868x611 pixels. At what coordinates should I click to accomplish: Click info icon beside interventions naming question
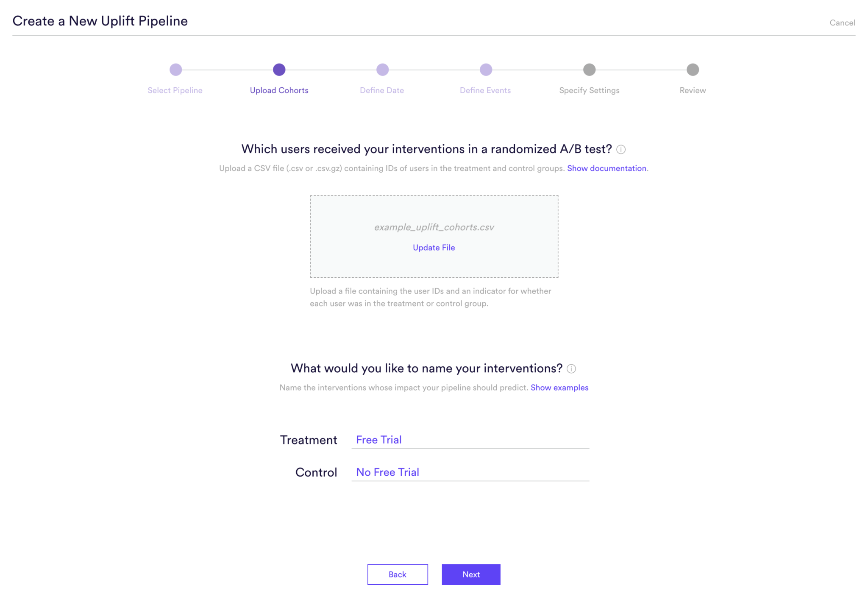click(571, 368)
